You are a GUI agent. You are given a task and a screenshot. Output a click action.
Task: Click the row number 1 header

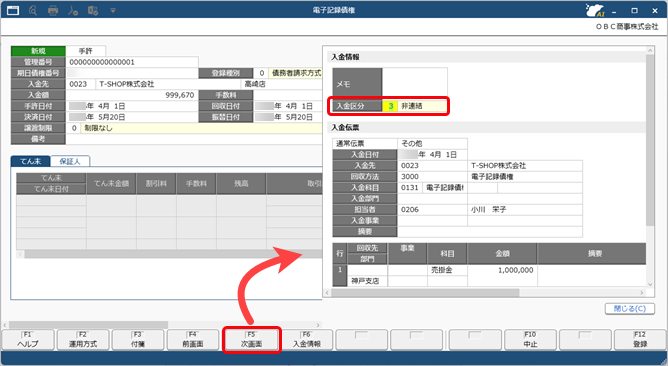[340, 275]
